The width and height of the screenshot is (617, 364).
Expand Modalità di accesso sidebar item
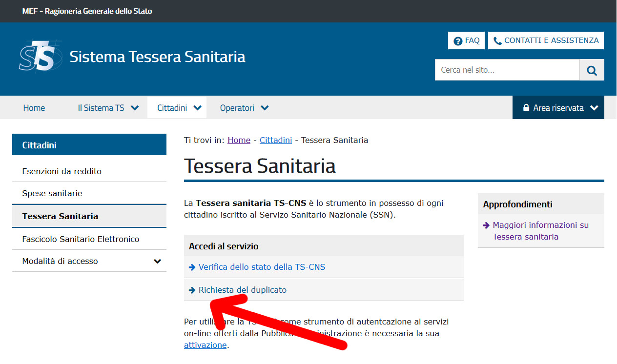(157, 261)
